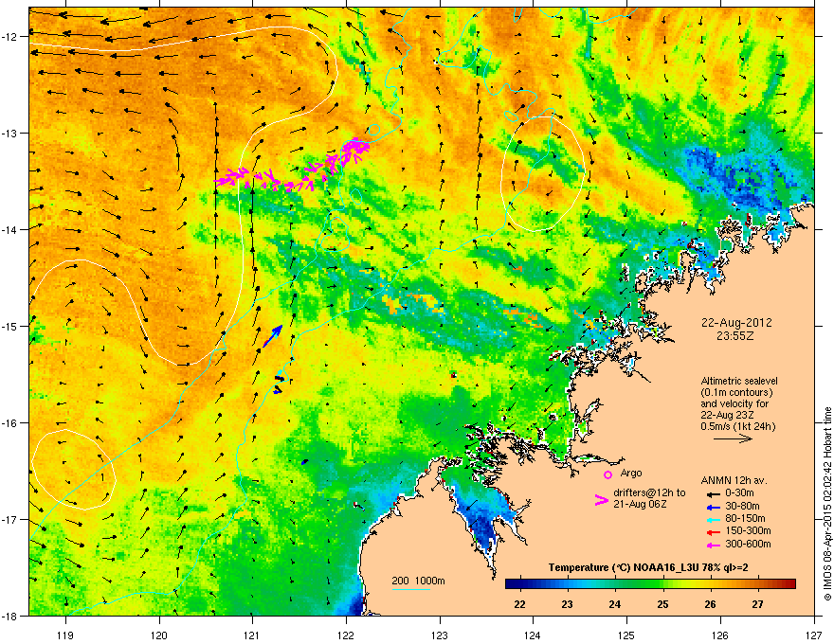Click the cyan 200 1000m isobath legend line

tap(411, 590)
